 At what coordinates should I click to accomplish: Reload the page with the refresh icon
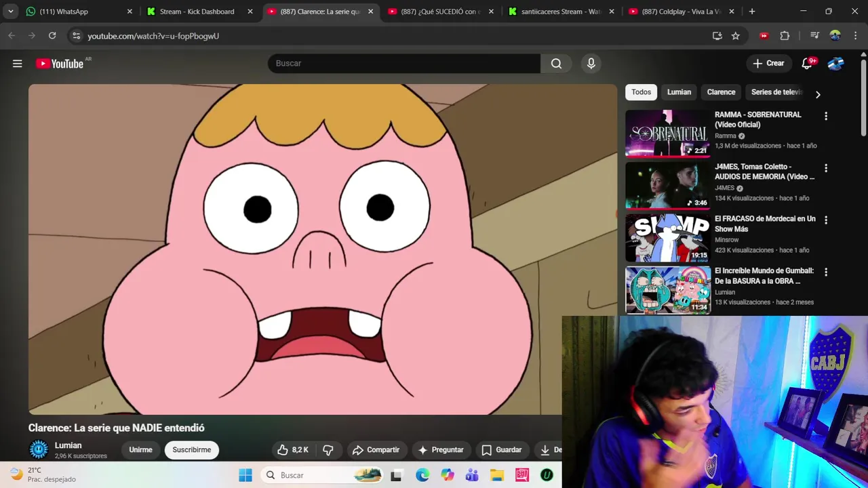pyautogui.click(x=52, y=36)
